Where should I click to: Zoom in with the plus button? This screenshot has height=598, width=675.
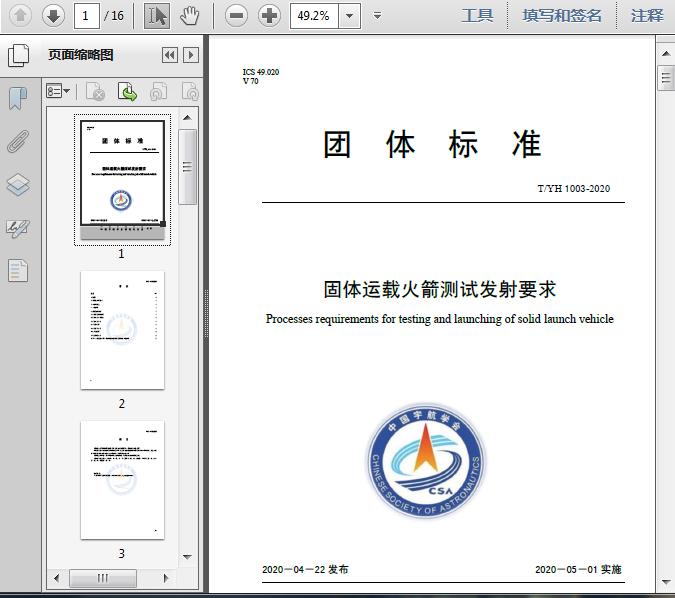click(269, 16)
